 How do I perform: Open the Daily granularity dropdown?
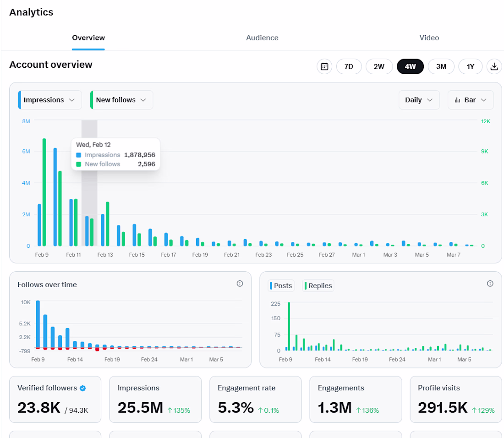pyautogui.click(x=419, y=100)
